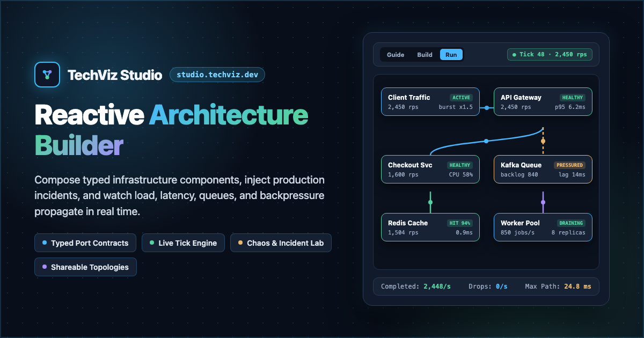Open the studio.techviz.dev link

point(217,75)
